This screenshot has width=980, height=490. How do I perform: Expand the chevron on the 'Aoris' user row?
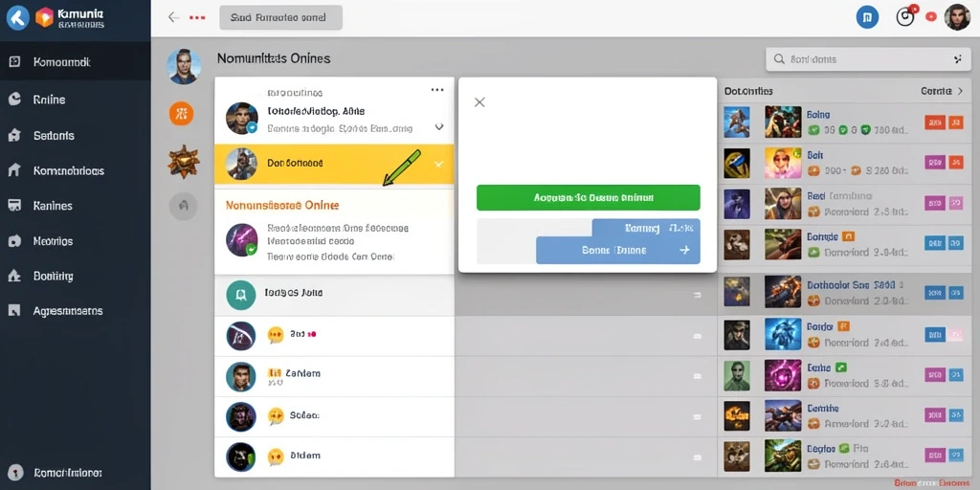coord(438,127)
